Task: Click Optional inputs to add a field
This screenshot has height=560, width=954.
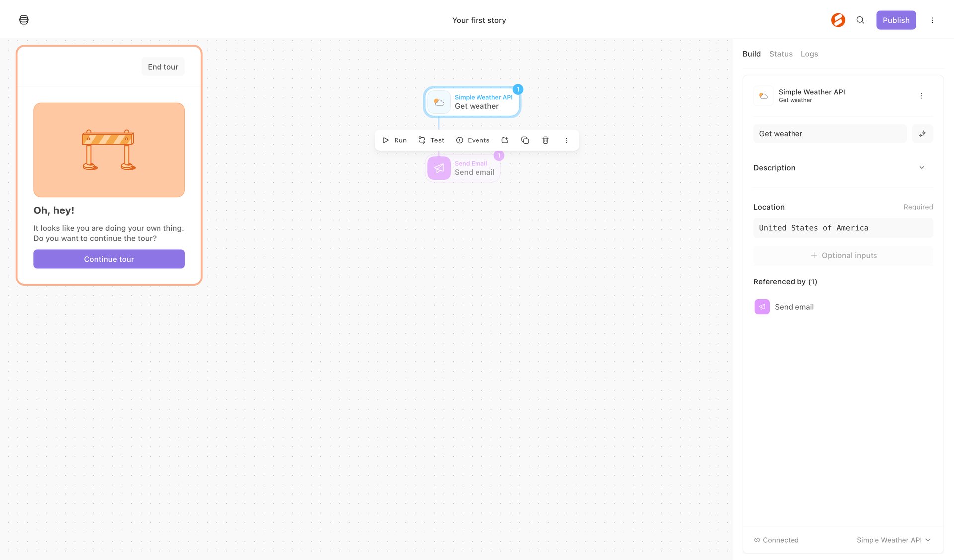Action: point(843,255)
